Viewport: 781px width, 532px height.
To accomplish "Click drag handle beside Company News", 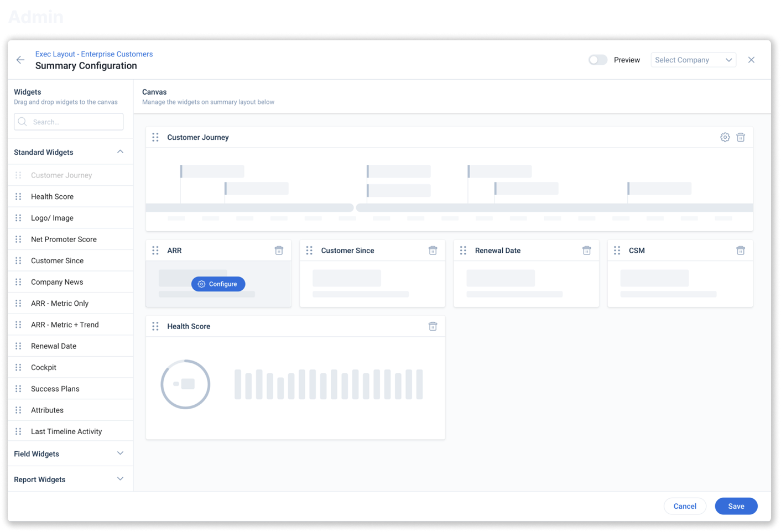I will (18, 282).
